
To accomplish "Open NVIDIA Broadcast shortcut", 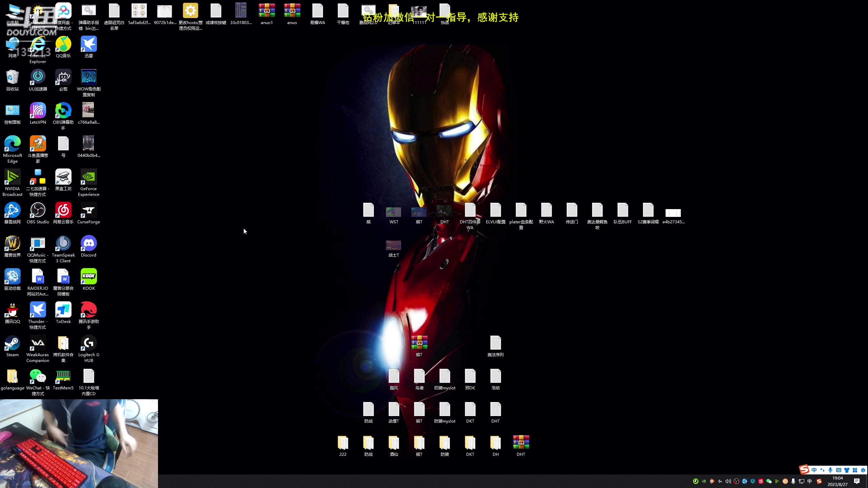I will point(13,183).
